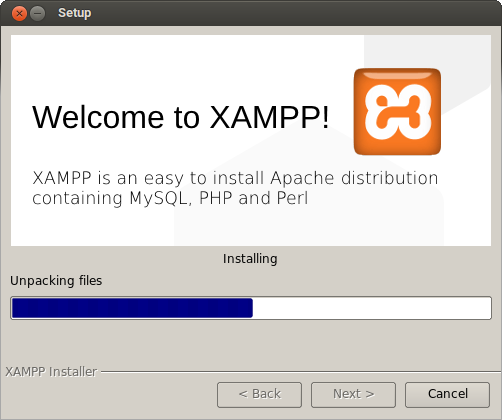Click the XAMPP is an easy to install description
Viewport: 502px width, 420px height.
coord(235,178)
